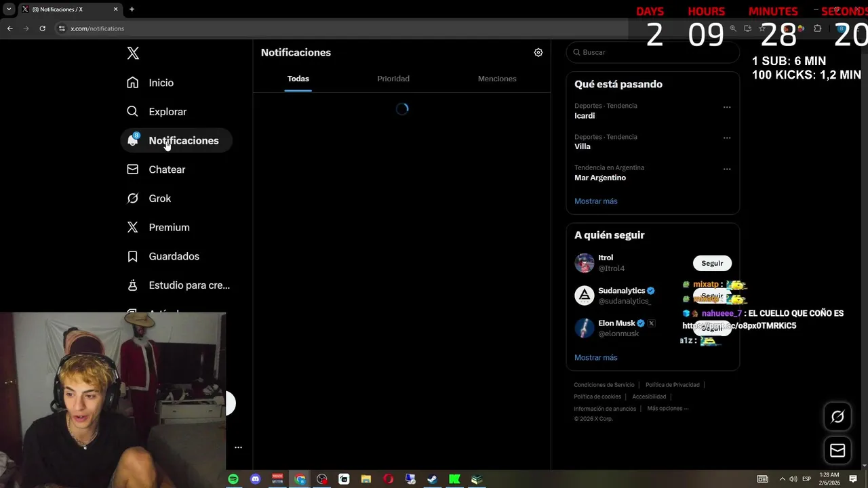The width and height of the screenshot is (868, 488).
Task: Open more options for Mar Argentino trend
Action: [x=727, y=169]
